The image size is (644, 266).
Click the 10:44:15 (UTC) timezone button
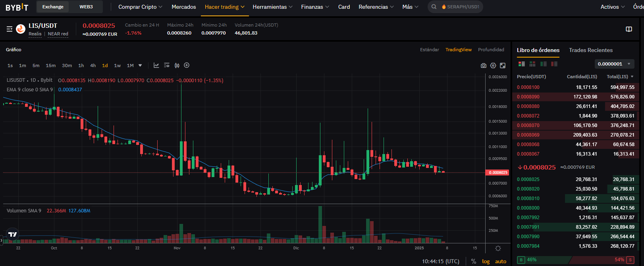tap(441, 261)
